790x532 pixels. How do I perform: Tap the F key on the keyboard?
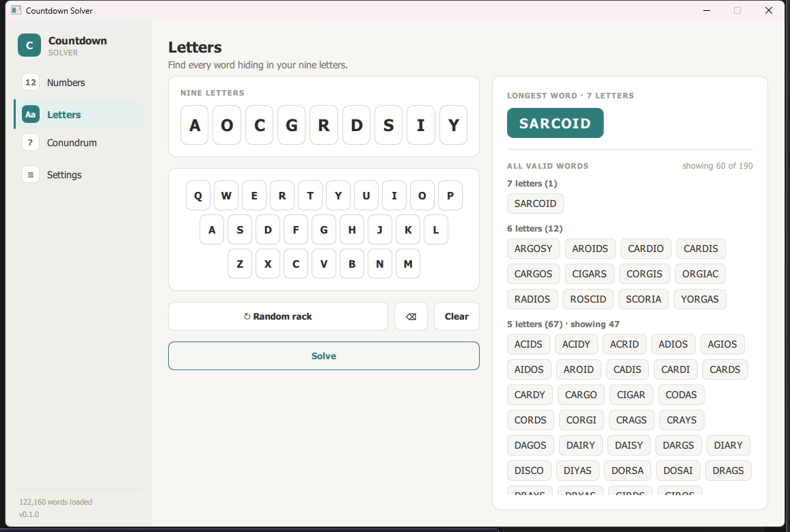pos(296,229)
